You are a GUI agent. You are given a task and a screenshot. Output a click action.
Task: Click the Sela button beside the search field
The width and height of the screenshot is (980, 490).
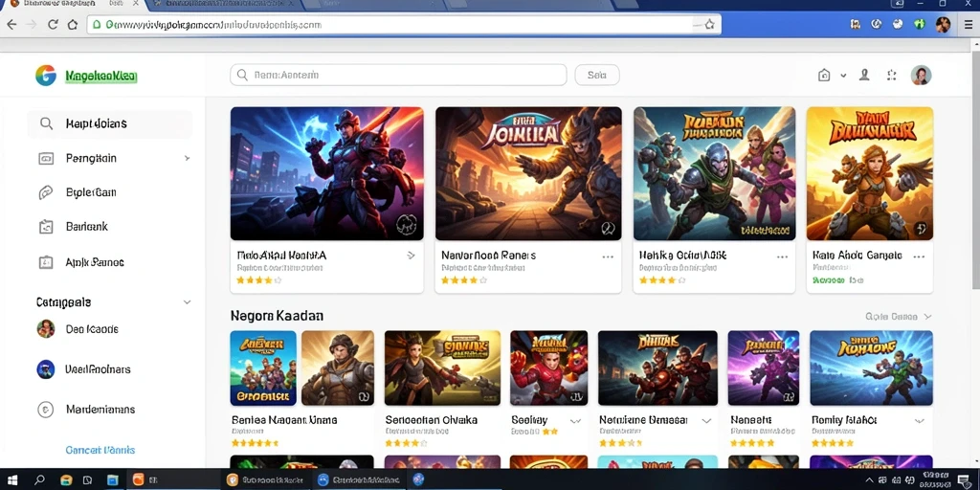pyautogui.click(x=597, y=75)
